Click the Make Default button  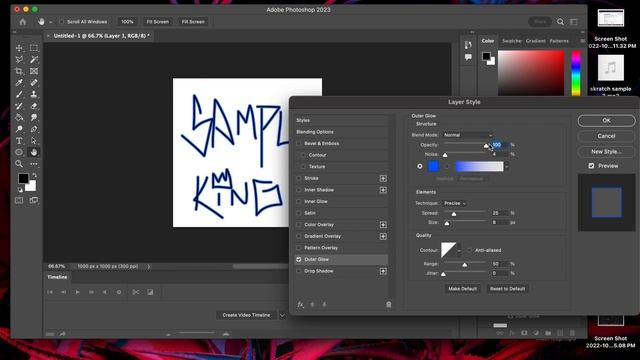point(462,289)
